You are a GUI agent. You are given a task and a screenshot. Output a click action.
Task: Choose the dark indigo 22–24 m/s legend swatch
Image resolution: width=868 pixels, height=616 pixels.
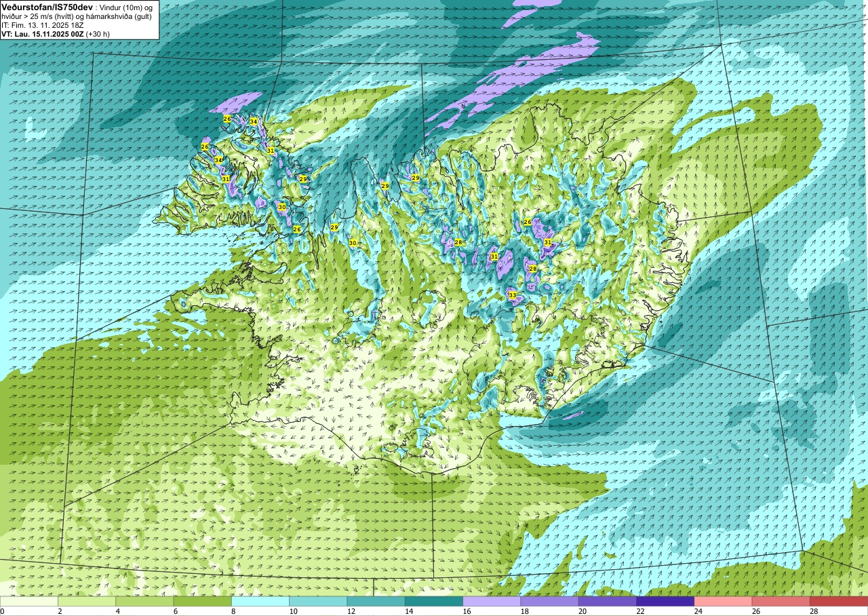pos(665,601)
